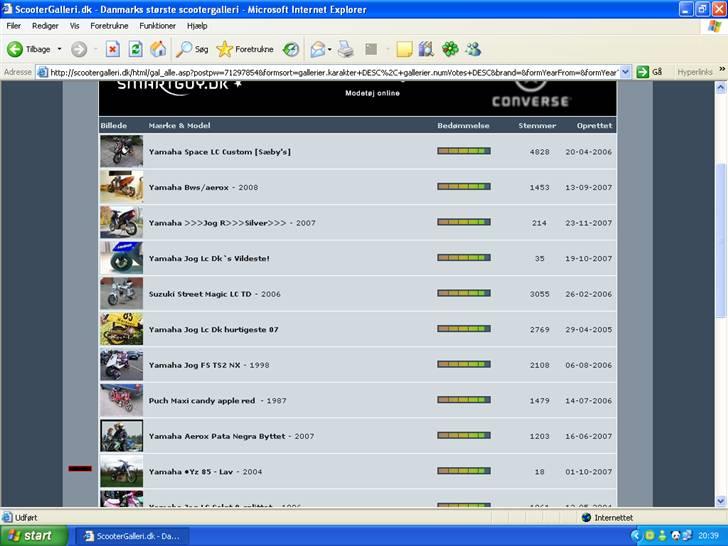Image resolution: width=728 pixels, height=546 pixels.
Task: Click the Tilbage back arrow button
Action: tap(28, 49)
